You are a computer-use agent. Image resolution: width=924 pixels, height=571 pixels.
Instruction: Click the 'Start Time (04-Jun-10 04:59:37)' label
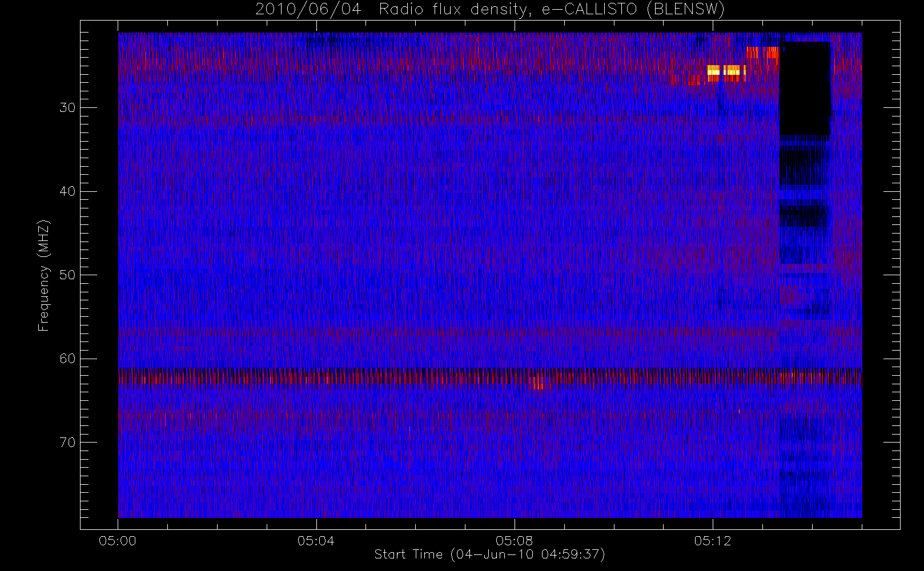point(489,554)
